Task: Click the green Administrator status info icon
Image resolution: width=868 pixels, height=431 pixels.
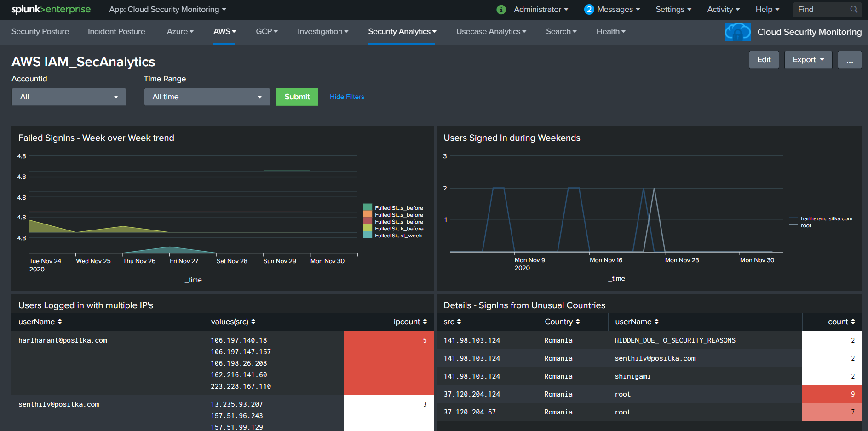Action: click(501, 10)
